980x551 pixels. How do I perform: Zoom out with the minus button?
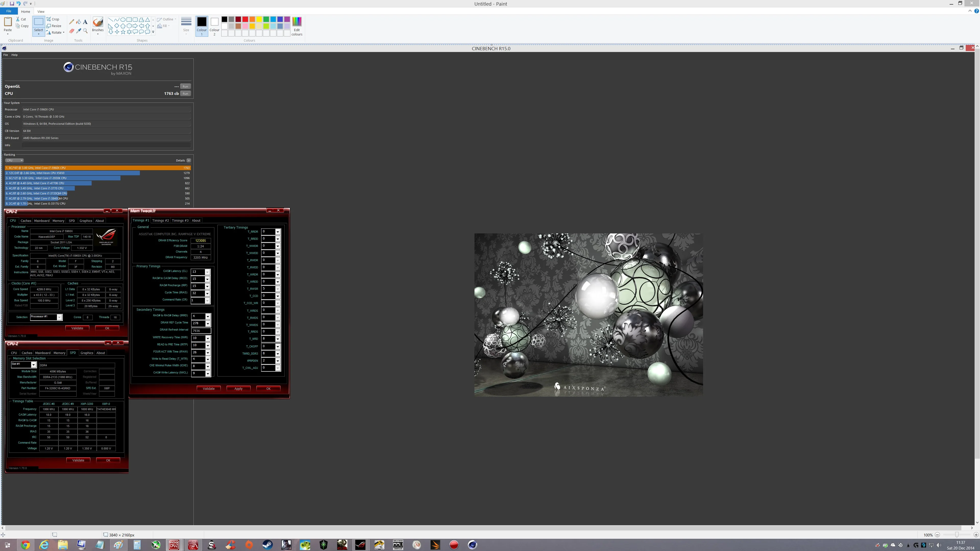click(937, 535)
